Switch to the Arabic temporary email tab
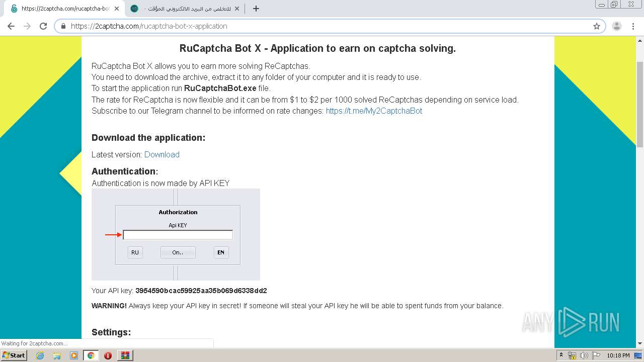Viewport: 644px width, 362px height. point(185,9)
